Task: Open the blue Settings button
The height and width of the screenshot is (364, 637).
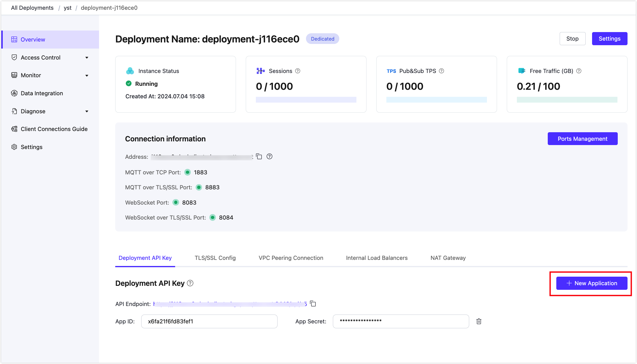Action: [609, 39]
